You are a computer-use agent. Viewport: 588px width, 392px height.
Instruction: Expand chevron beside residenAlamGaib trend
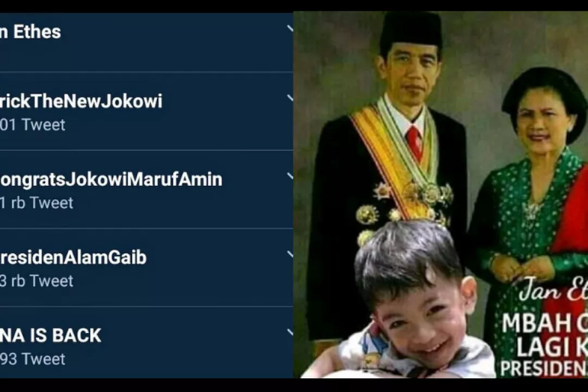point(290,254)
